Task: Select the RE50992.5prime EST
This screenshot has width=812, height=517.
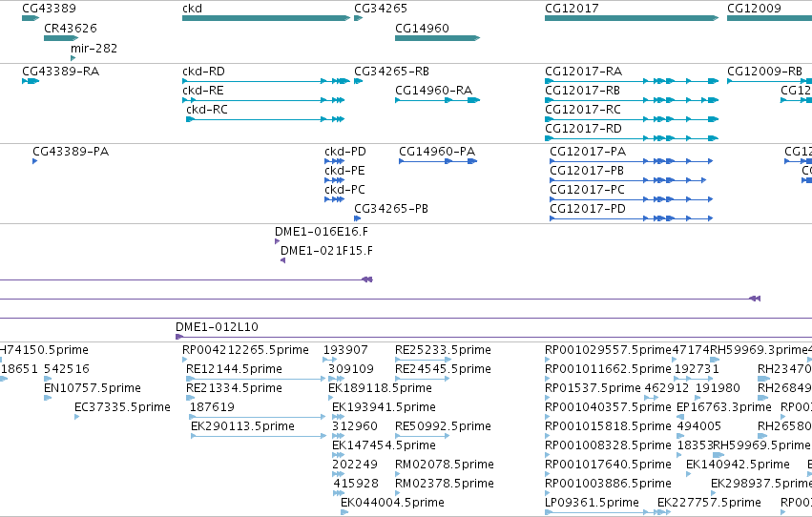Action: (422, 436)
